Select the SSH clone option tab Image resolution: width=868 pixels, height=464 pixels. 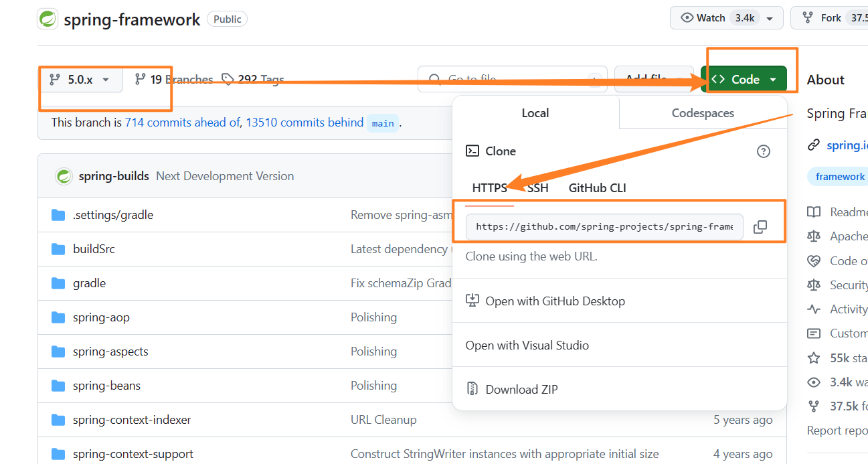(537, 188)
